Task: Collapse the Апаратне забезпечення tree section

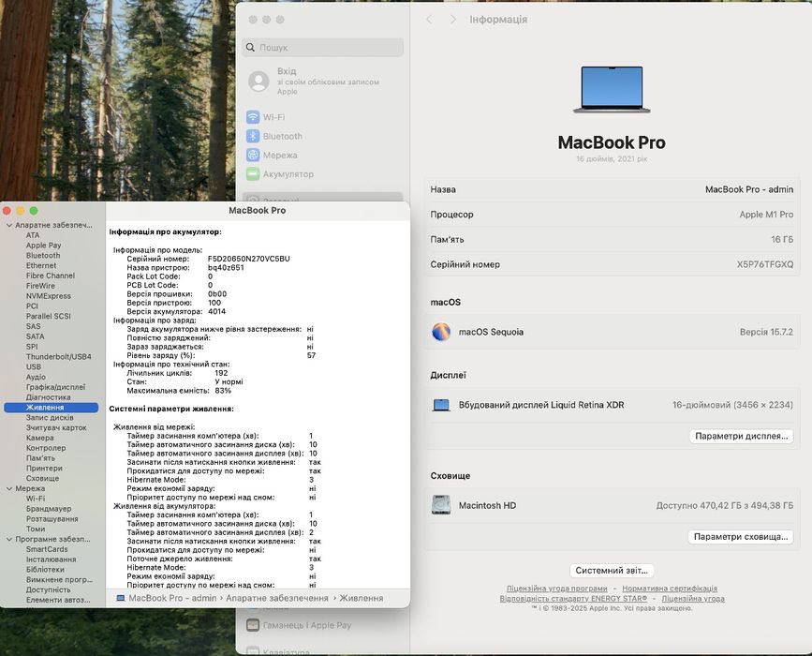Action: click(x=9, y=226)
